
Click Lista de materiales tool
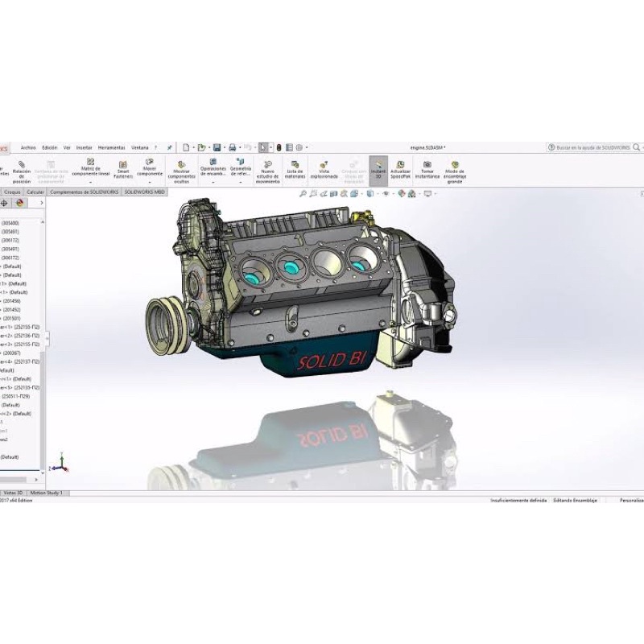click(295, 170)
